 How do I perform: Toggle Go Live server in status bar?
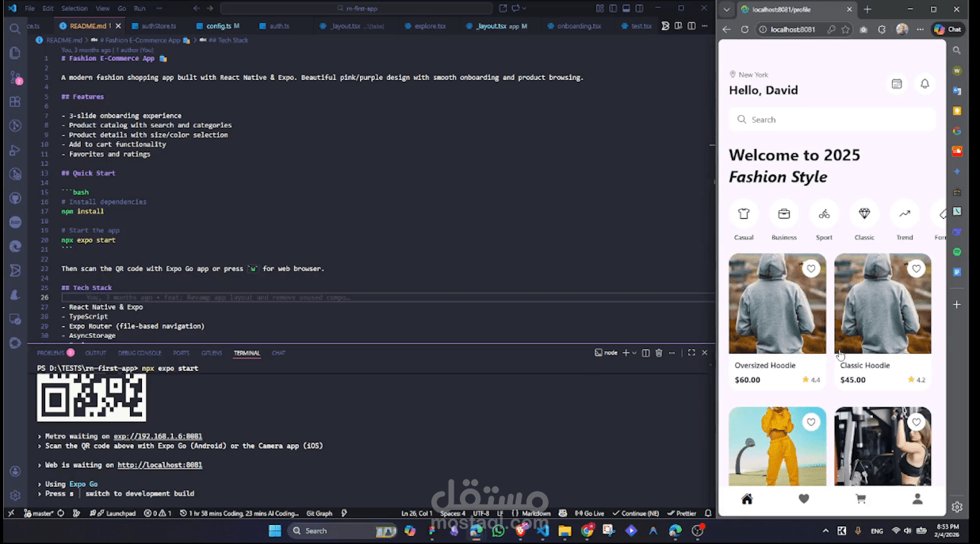(x=590, y=514)
